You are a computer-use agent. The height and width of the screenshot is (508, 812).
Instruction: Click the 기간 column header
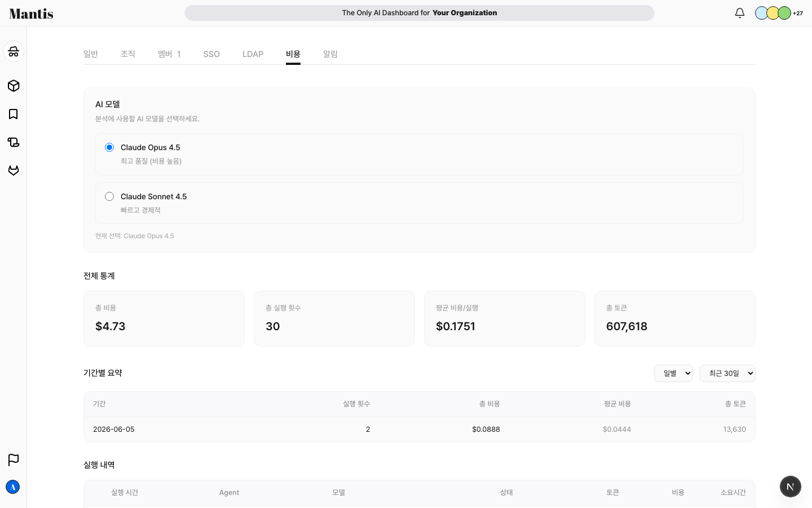point(99,404)
